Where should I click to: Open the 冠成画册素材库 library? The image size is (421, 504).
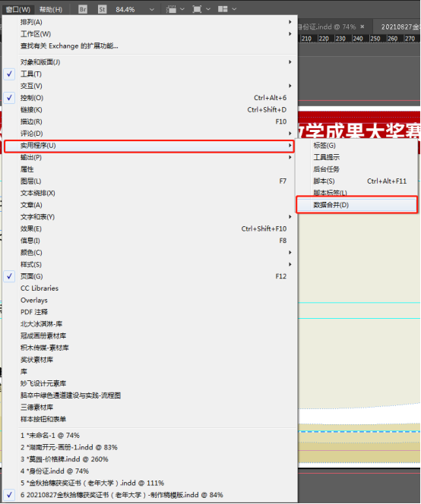[150, 335]
